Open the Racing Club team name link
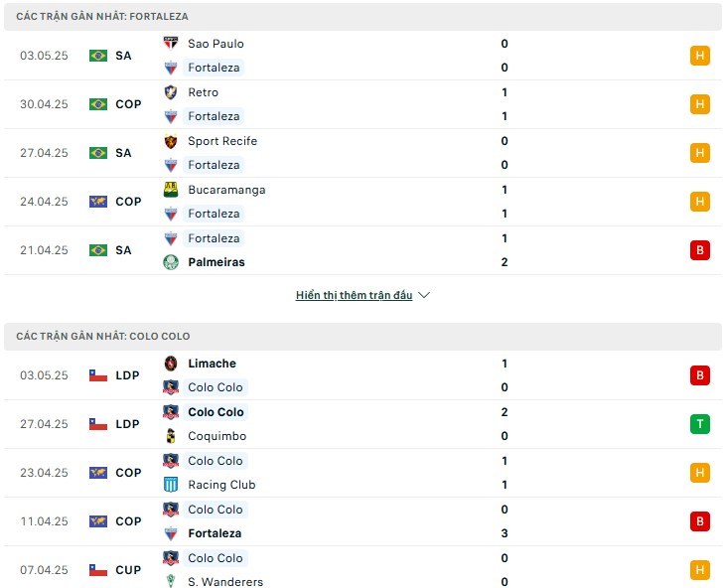Viewport: 723px width, 588px height. [221, 485]
